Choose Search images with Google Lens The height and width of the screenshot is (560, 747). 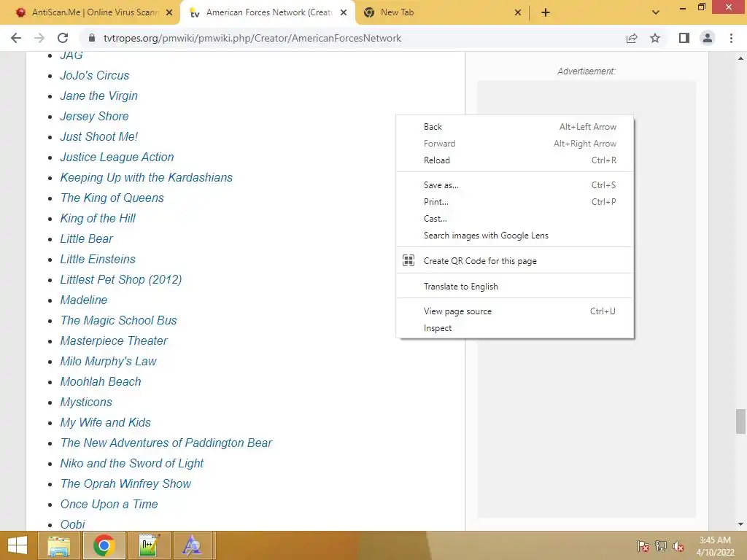[x=514, y=236]
